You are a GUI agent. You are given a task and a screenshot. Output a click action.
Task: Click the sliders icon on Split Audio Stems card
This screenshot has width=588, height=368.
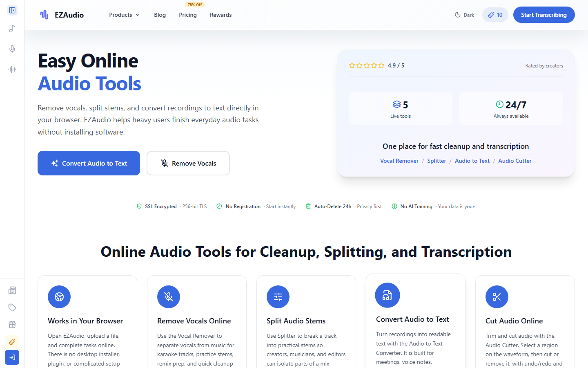tap(278, 297)
